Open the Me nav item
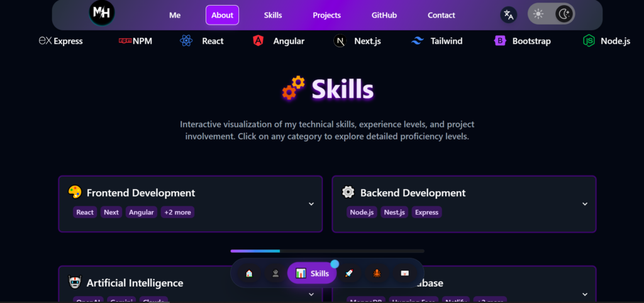The width and height of the screenshot is (644, 303). (175, 15)
